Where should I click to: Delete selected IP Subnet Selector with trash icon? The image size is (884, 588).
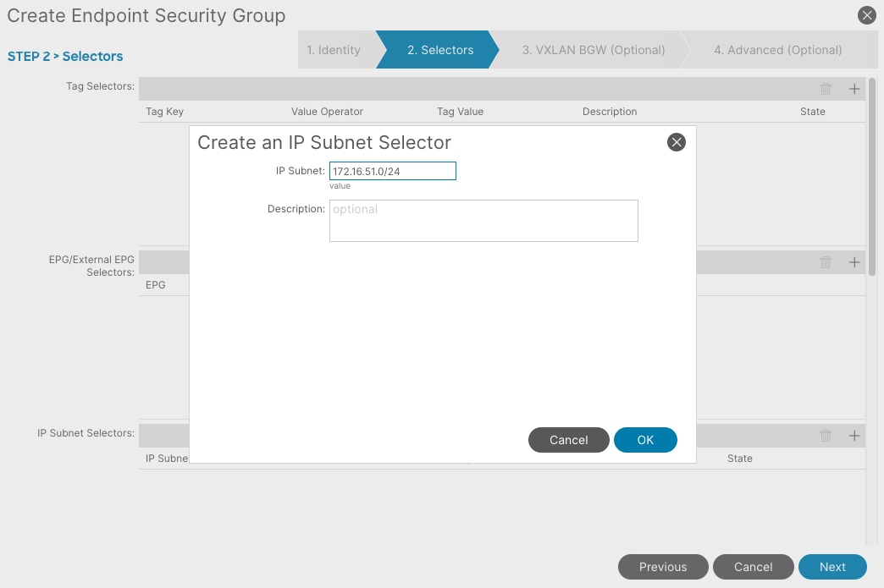pos(826,436)
